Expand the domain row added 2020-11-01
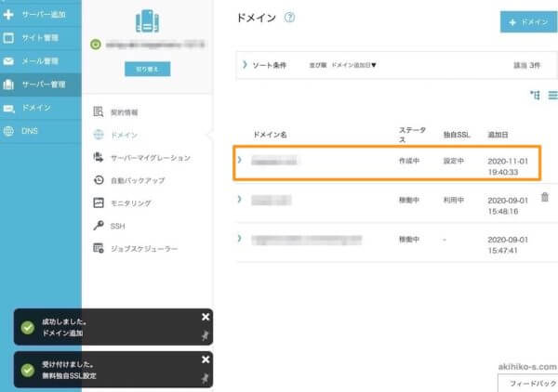Image resolution: width=558 pixels, height=392 pixels. [x=240, y=160]
